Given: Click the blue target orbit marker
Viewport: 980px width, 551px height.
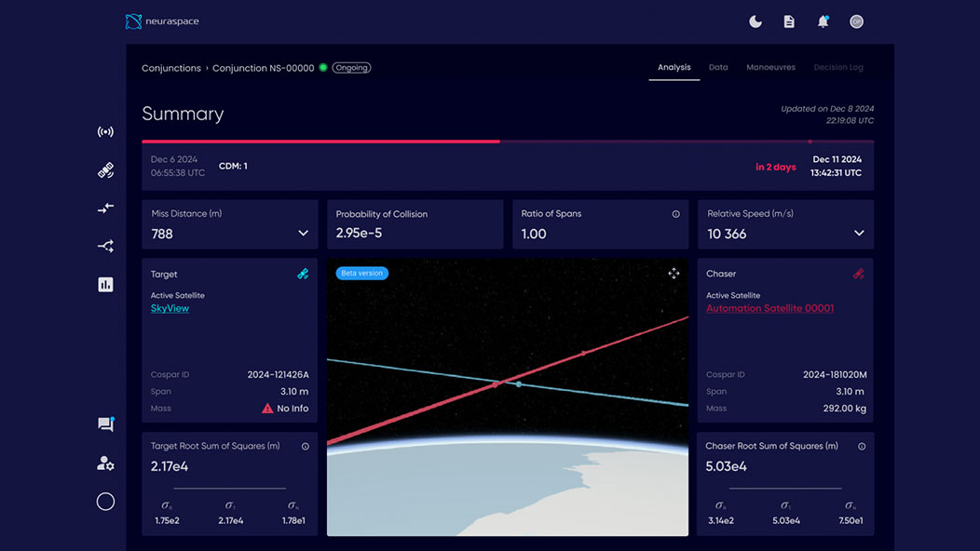Looking at the screenshot, I should click(519, 384).
